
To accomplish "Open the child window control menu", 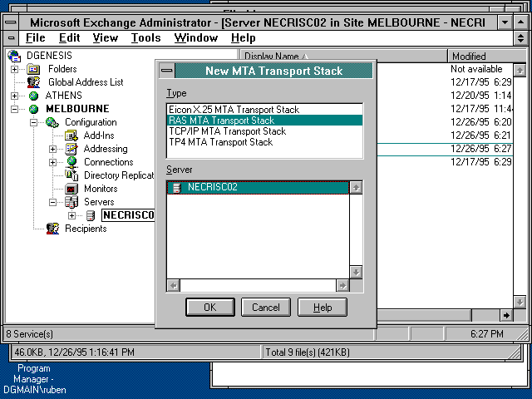I will (x=11, y=38).
